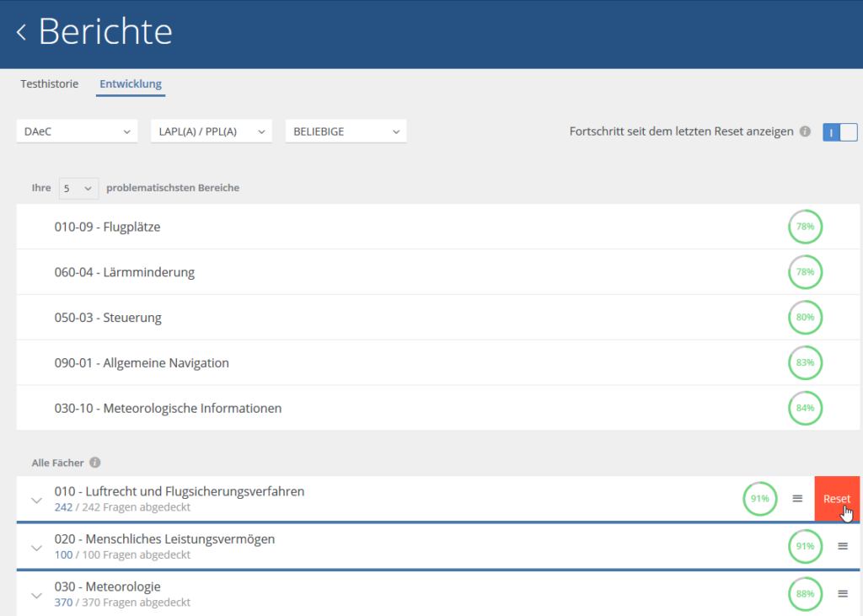
Task: Open the DAeC dropdown
Action: [77, 131]
